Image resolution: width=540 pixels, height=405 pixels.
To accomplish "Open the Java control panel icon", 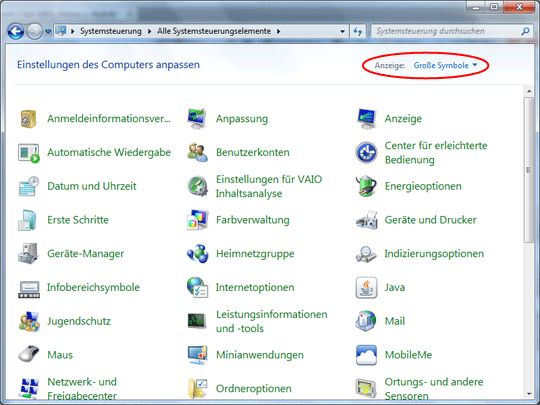I will [x=366, y=287].
